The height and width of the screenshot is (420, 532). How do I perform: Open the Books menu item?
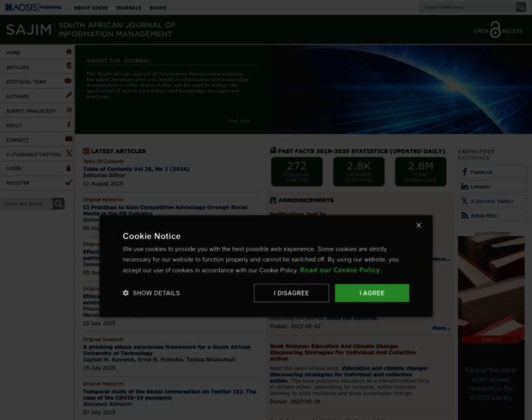pos(158,8)
